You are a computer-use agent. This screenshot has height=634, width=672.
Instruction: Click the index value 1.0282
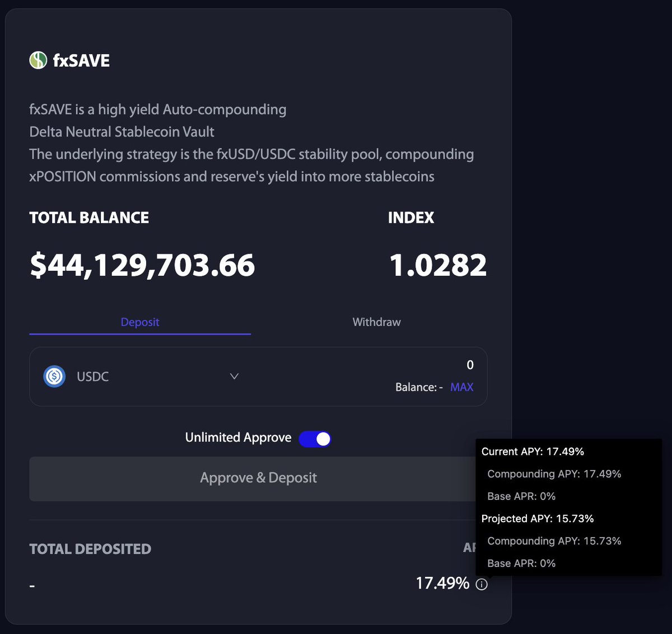(x=438, y=265)
